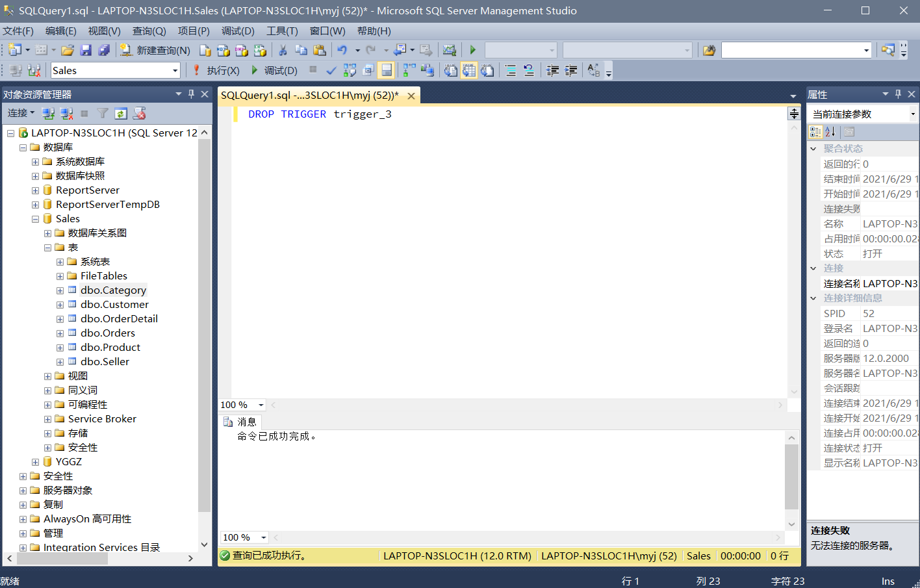Save the query with the floppy disk icon
Viewport: 920px width, 588px height.
coord(86,50)
